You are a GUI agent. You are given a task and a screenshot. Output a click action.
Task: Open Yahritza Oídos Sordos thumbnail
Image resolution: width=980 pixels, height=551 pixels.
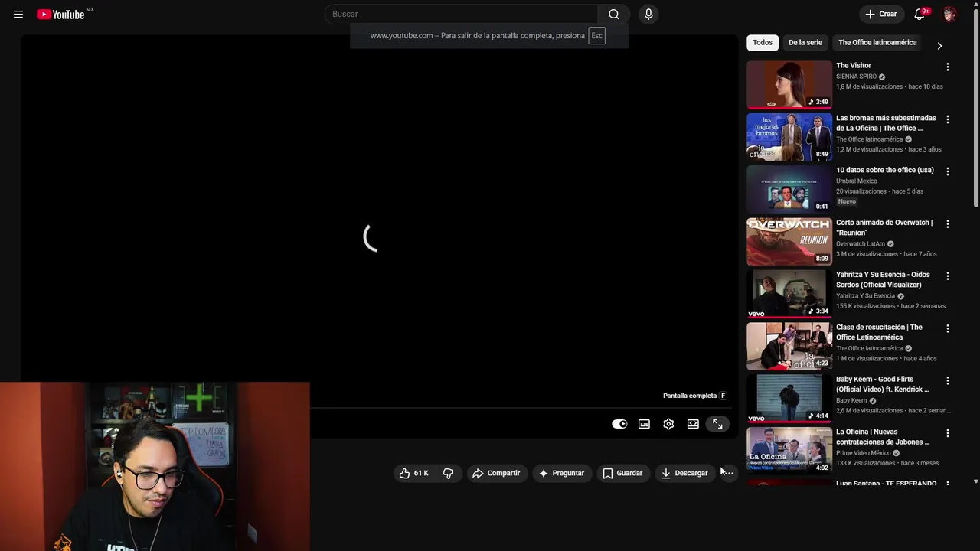click(789, 294)
